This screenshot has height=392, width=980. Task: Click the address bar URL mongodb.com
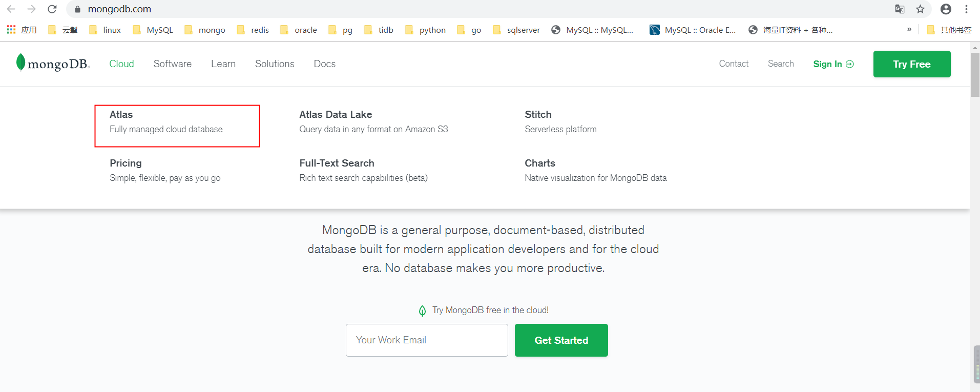click(x=119, y=9)
